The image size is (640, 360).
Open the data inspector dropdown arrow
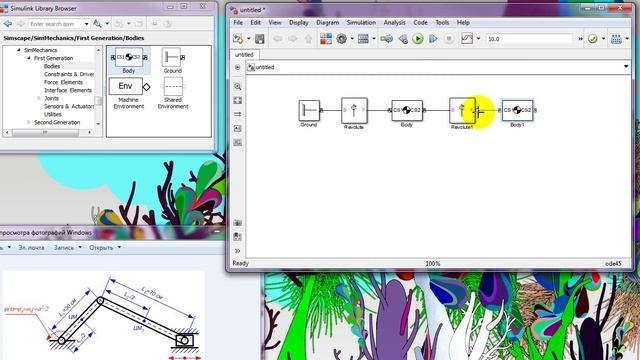click(478, 39)
